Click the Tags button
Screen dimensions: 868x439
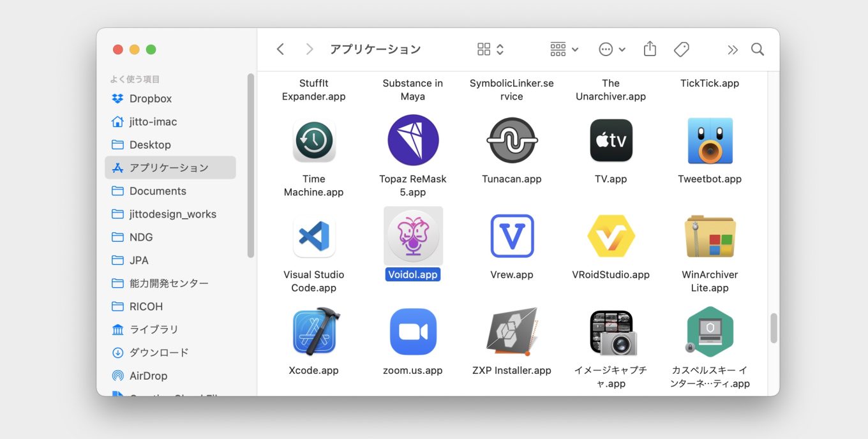tap(681, 48)
